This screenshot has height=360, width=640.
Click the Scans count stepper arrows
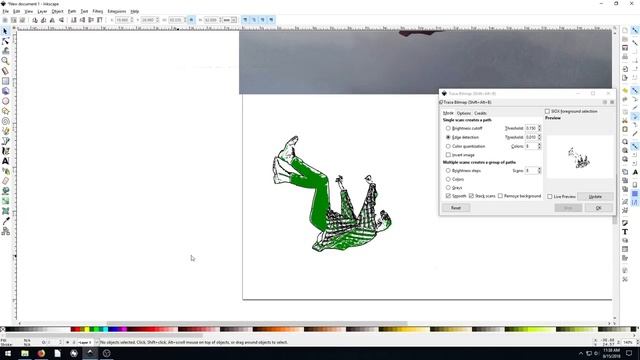[x=540, y=171]
